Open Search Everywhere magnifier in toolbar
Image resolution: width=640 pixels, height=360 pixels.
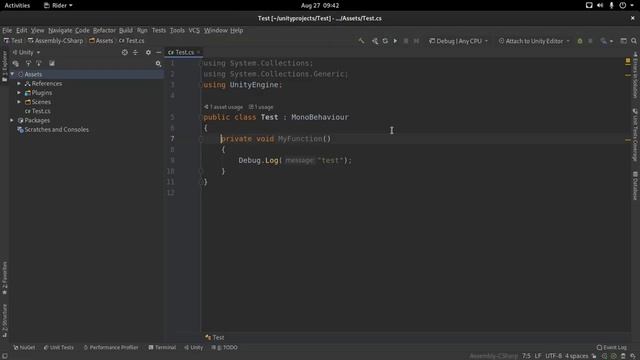(633, 41)
